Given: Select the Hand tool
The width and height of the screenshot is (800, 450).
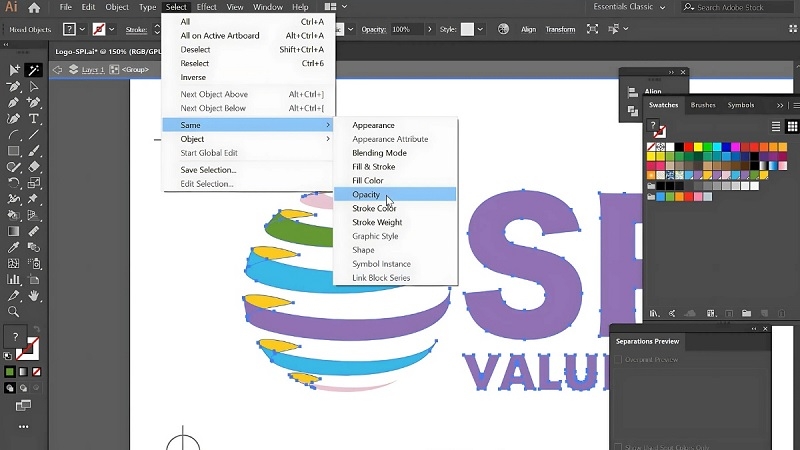Looking at the screenshot, I should tap(34, 295).
